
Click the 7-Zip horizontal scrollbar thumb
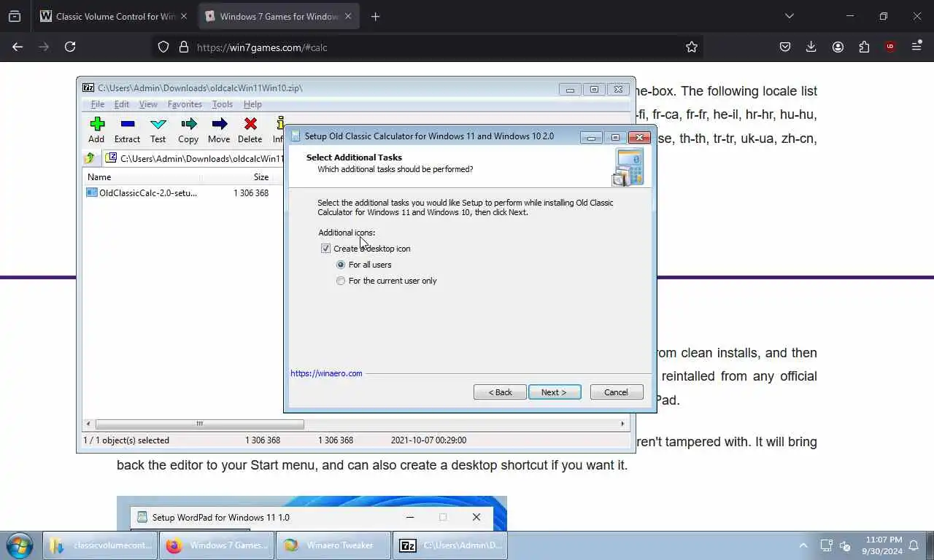click(199, 424)
